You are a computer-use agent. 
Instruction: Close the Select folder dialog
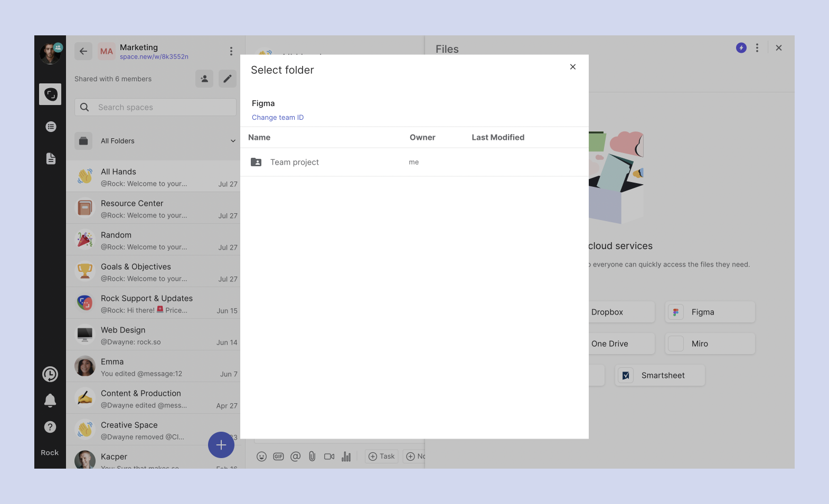click(x=573, y=67)
